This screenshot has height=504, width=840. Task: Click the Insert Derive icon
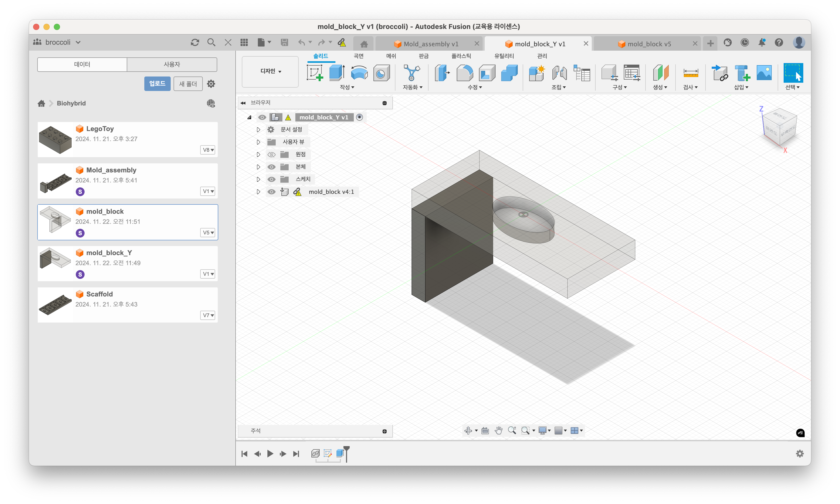(x=720, y=73)
